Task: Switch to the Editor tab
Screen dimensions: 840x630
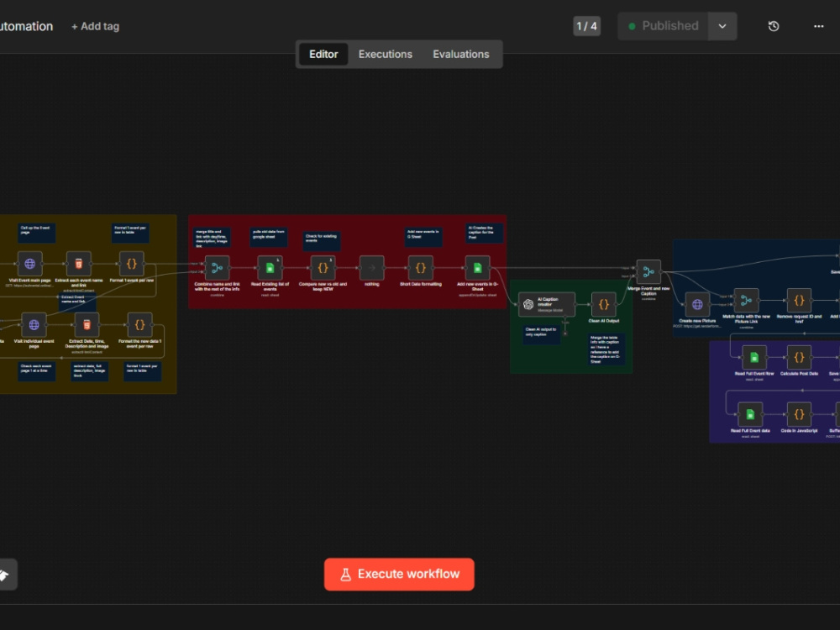Action: click(x=323, y=54)
